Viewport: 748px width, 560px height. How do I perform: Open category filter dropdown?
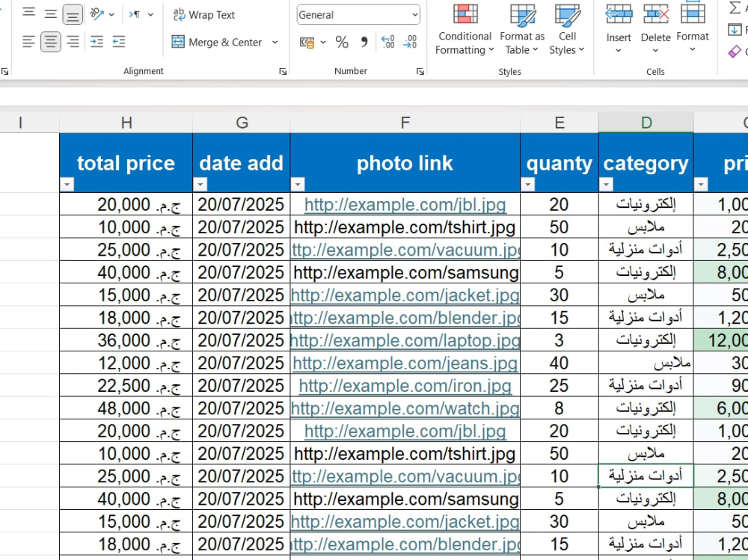pos(606,185)
